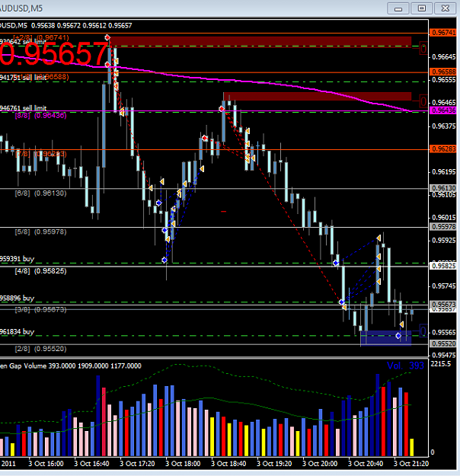460x476 pixels.
Task: Click the [5/8] (0.95978) level label
Action: coord(40,232)
